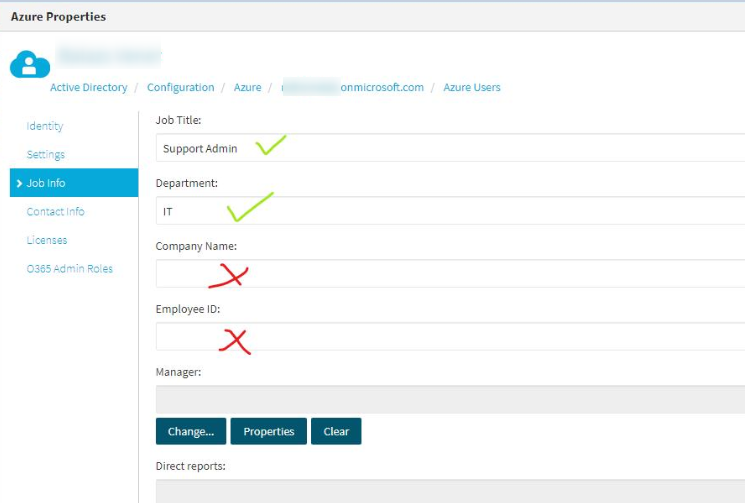Open the Active Directory breadcrumb link
745x503 pixels.
coord(89,88)
